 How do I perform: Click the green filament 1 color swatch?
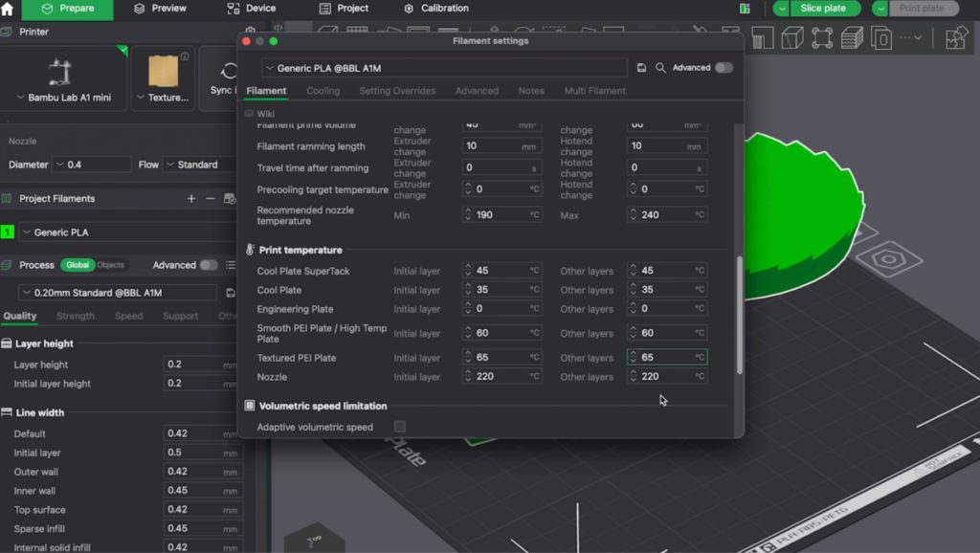(x=8, y=232)
